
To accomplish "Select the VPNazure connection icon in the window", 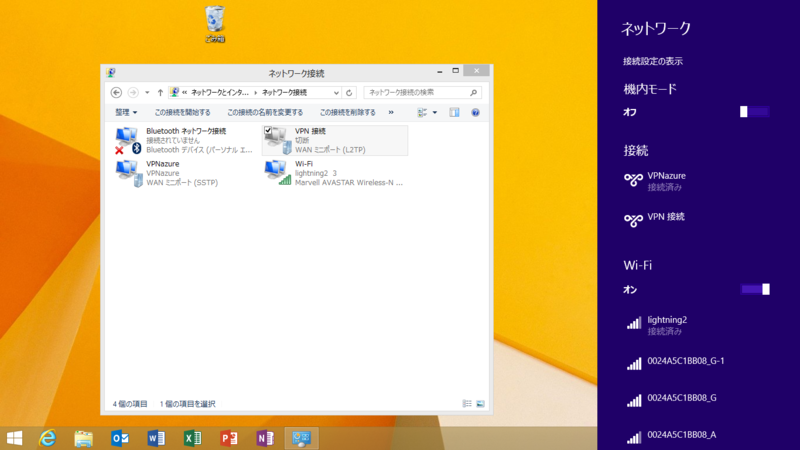I will pos(129,173).
